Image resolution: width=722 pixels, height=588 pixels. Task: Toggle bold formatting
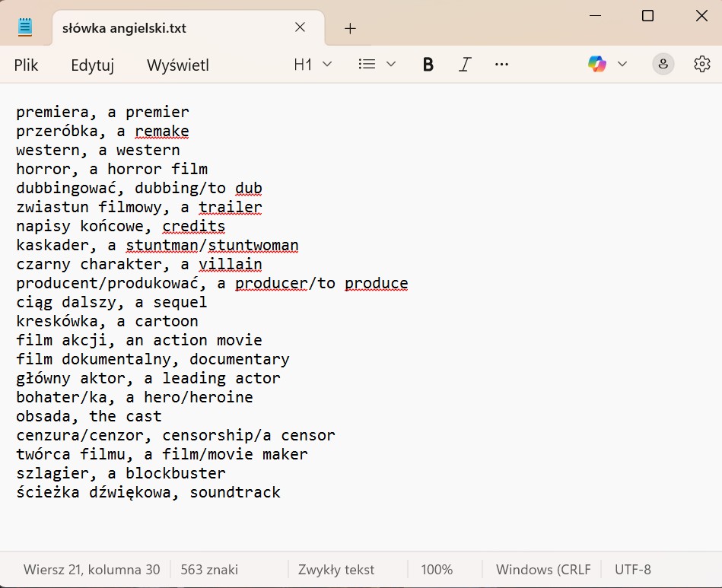pos(428,65)
